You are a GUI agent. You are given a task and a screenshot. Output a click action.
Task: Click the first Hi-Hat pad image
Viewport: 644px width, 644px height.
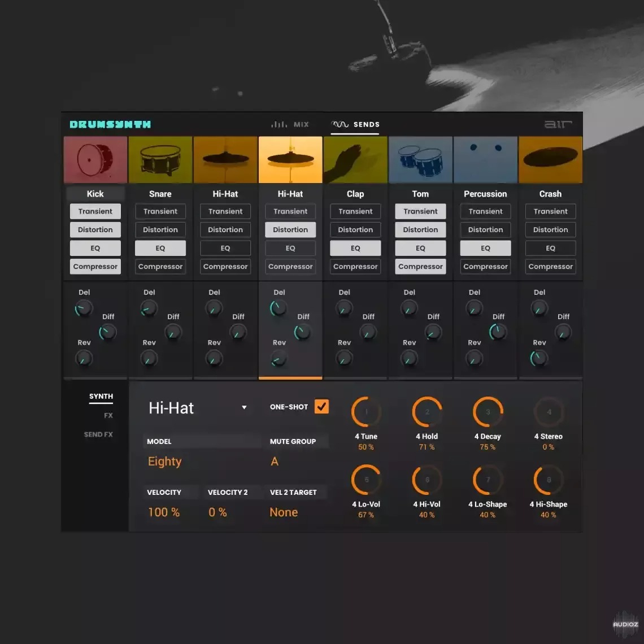click(225, 159)
